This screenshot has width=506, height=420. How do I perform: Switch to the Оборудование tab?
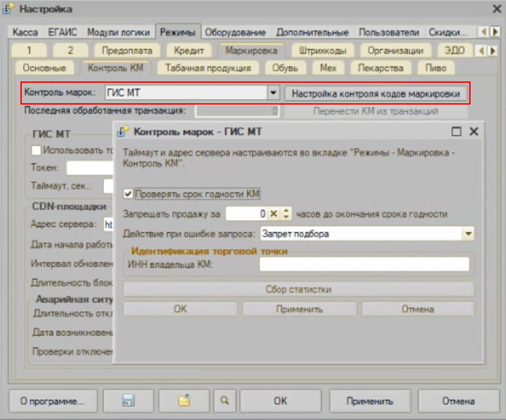coord(235,32)
